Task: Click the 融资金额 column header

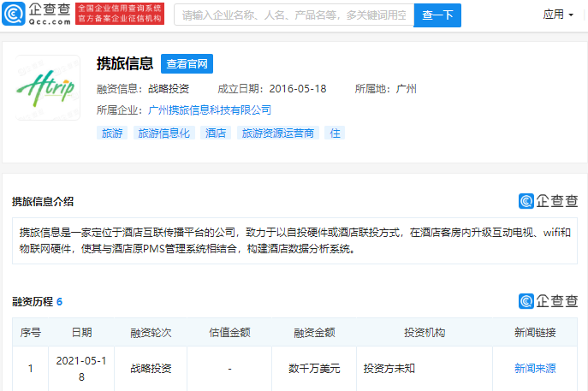Action: (314, 332)
